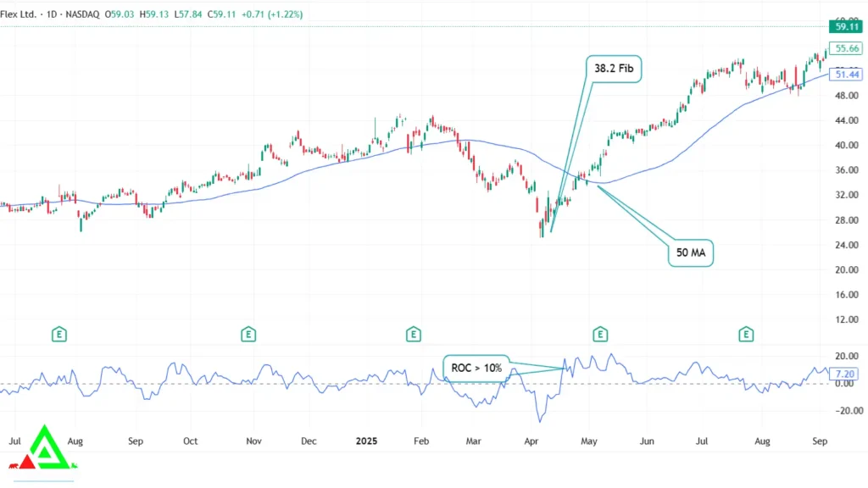Click the 59.11 last price label
This screenshot has height=488, width=868.
click(x=845, y=27)
